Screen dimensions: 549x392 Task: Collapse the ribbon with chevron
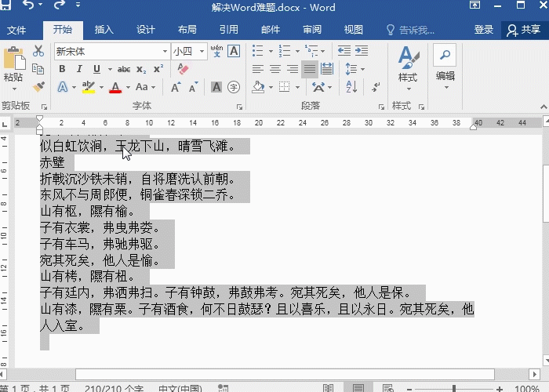(544, 107)
